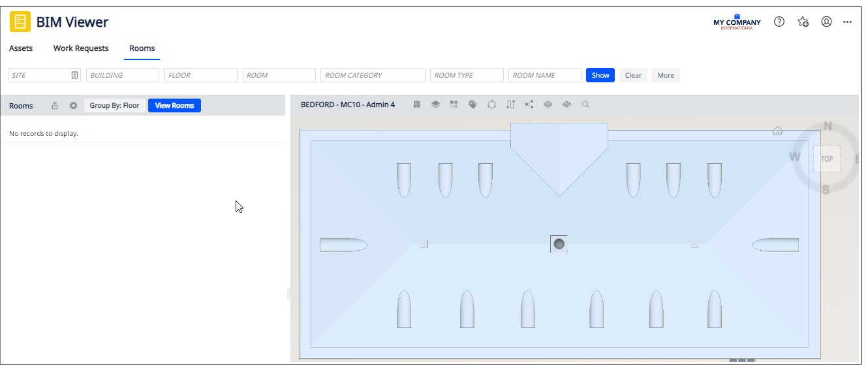
Task: Clear the filter fields with Clear button
Action: pos(633,75)
